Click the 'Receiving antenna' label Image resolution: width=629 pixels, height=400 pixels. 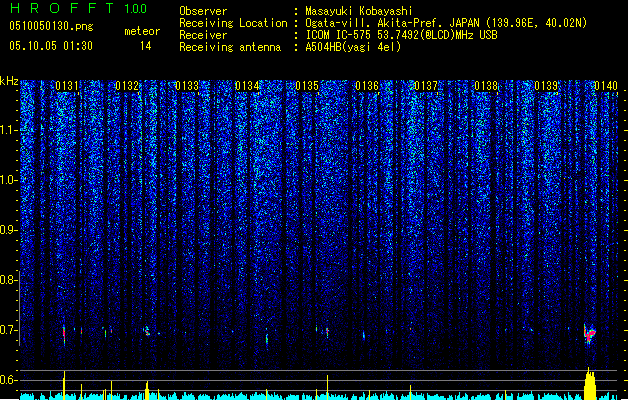tap(230, 47)
